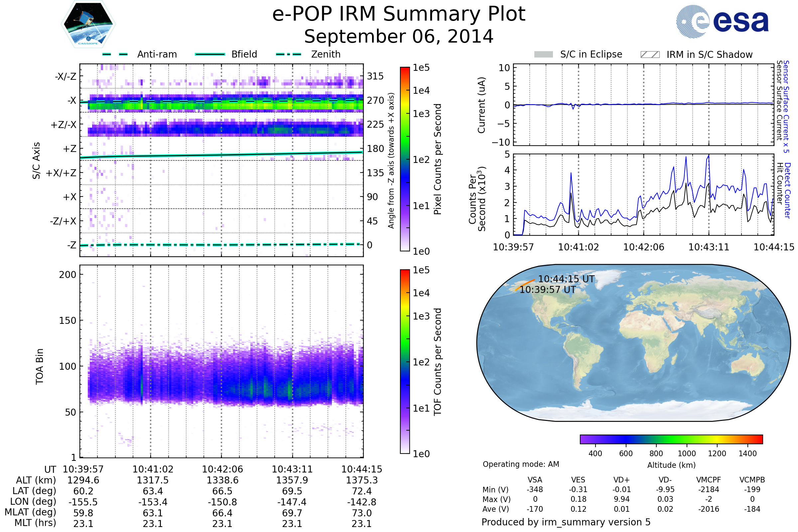Click the TOF Counts per Second colorbar
The image size is (798, 532).
tap(405, 361)
